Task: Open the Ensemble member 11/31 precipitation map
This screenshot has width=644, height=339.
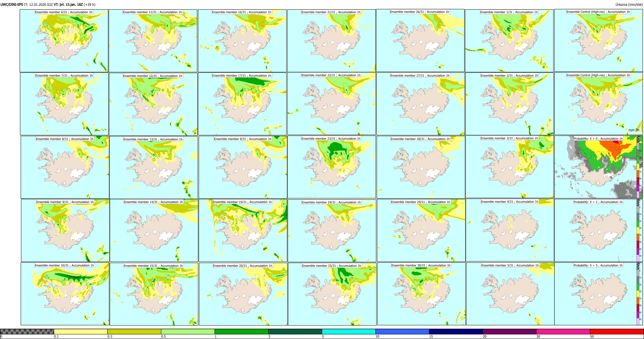Action: pyautogui.click(x=153, y=41)
